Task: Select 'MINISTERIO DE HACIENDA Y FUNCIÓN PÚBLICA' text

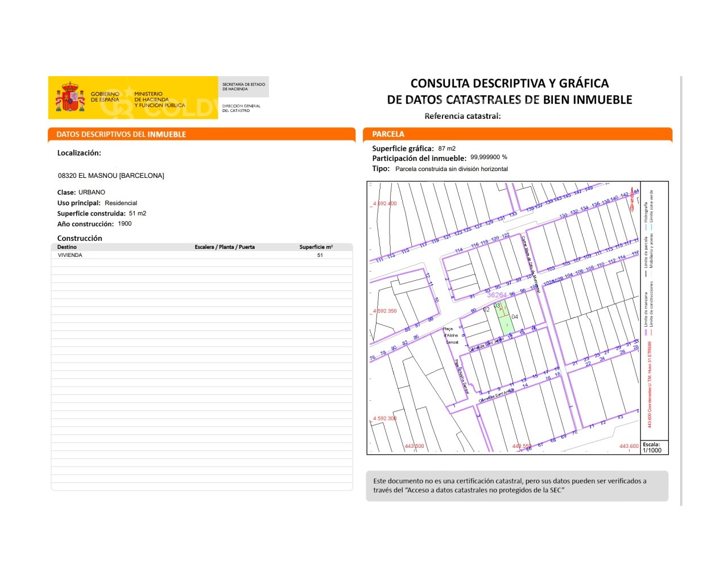Action: tap(160, 99)
